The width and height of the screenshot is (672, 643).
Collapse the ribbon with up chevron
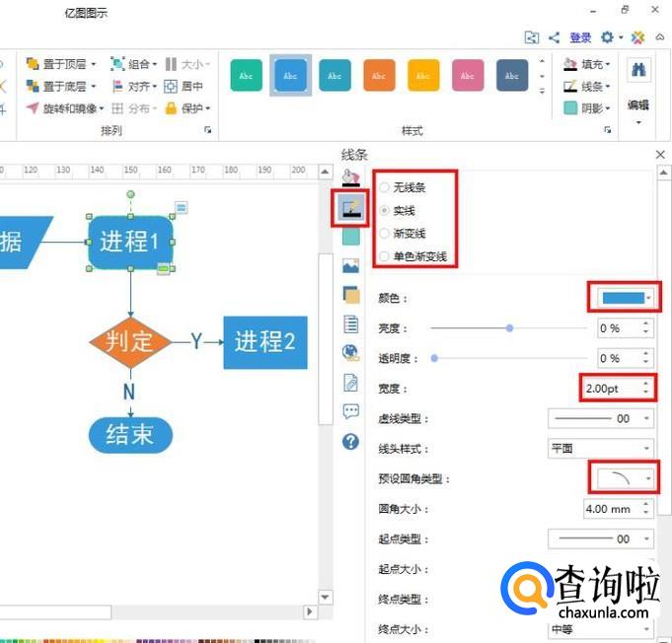click(x=660, y=37)
